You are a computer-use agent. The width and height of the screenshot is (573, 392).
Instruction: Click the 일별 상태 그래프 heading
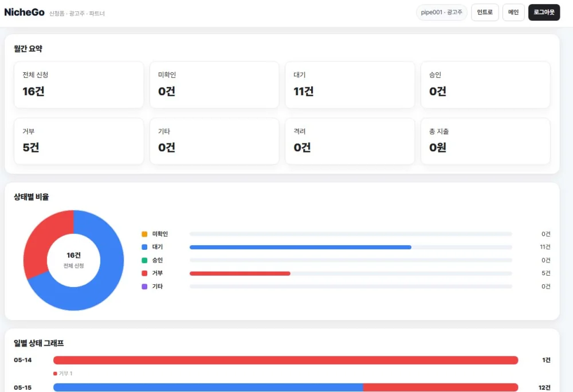(39, 343)
